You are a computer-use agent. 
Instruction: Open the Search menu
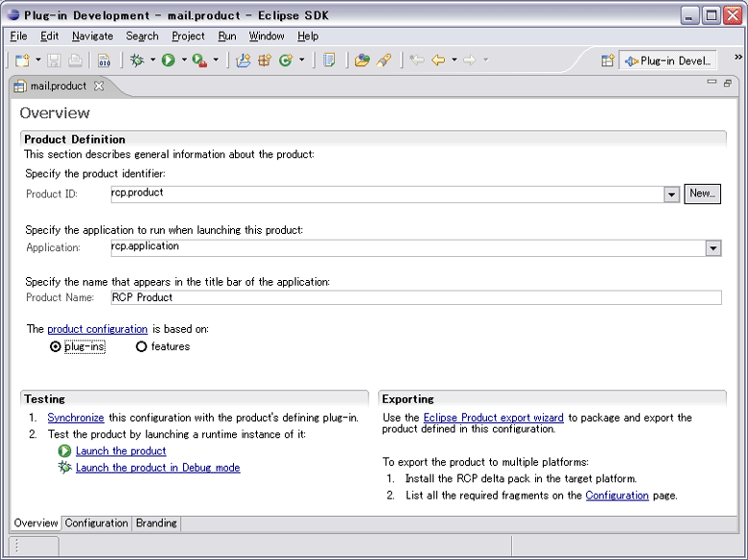142,36
